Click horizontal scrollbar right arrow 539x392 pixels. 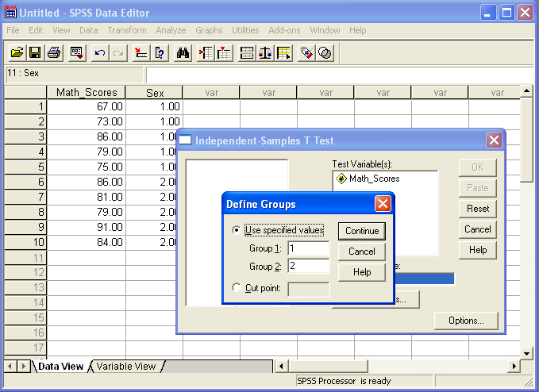point(514,367)
